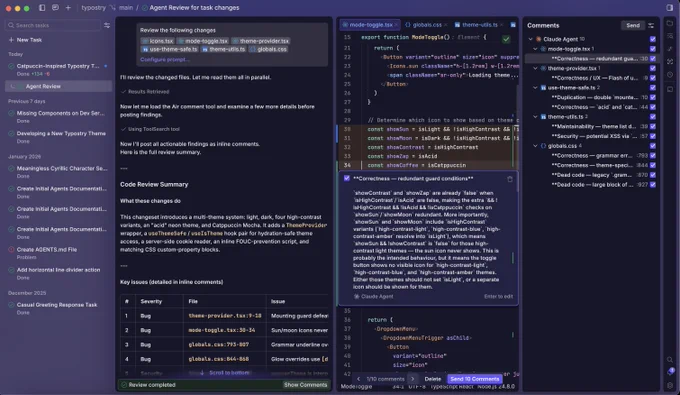Open the folder icon in right tool strip

point(670,23)
